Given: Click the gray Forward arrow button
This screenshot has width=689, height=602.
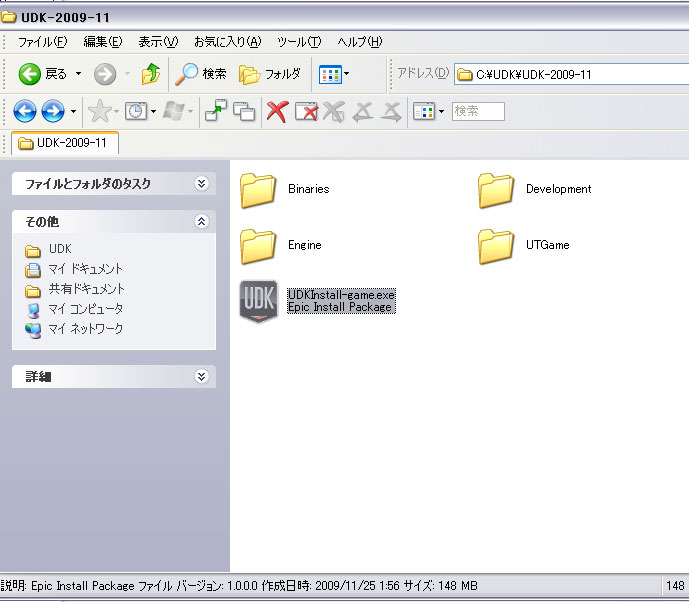Looking at the screenshot, I should click(105, 74).
